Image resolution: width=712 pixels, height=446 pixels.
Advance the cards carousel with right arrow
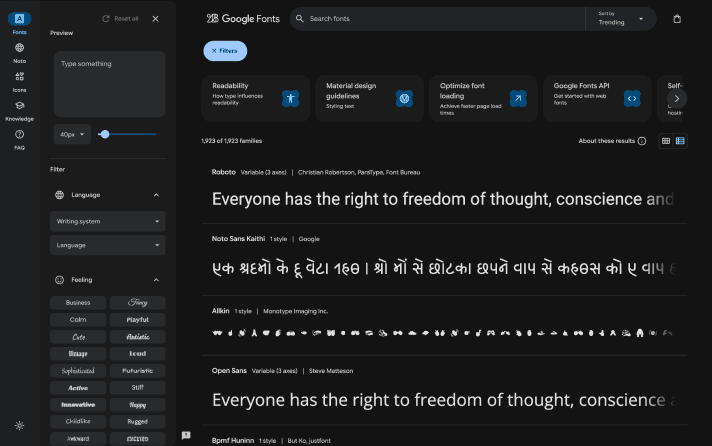tap(677, 99)
